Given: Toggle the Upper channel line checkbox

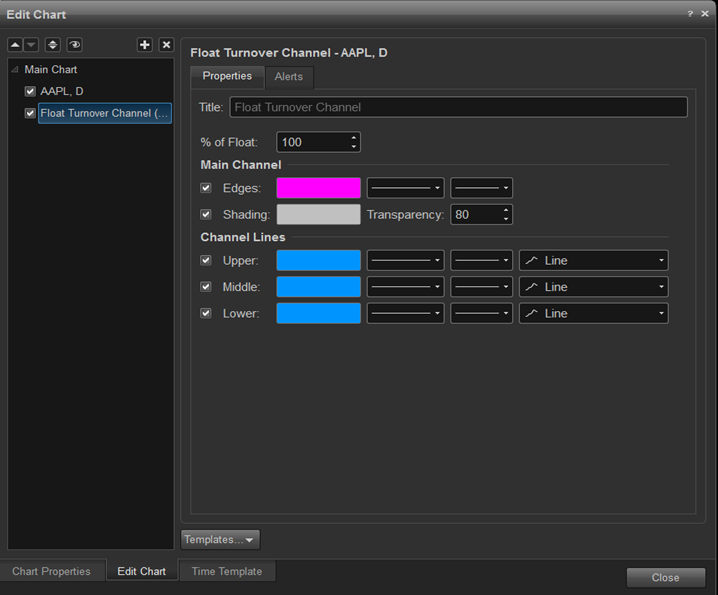Looking at the screenshot, I should (x=206, y=260).
